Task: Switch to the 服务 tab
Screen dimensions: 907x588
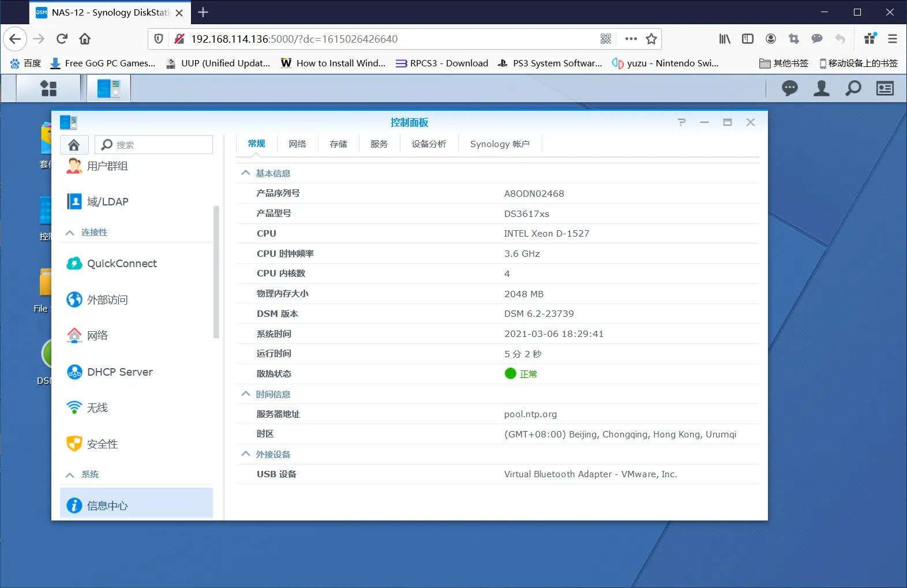Action: click(379, 144)
